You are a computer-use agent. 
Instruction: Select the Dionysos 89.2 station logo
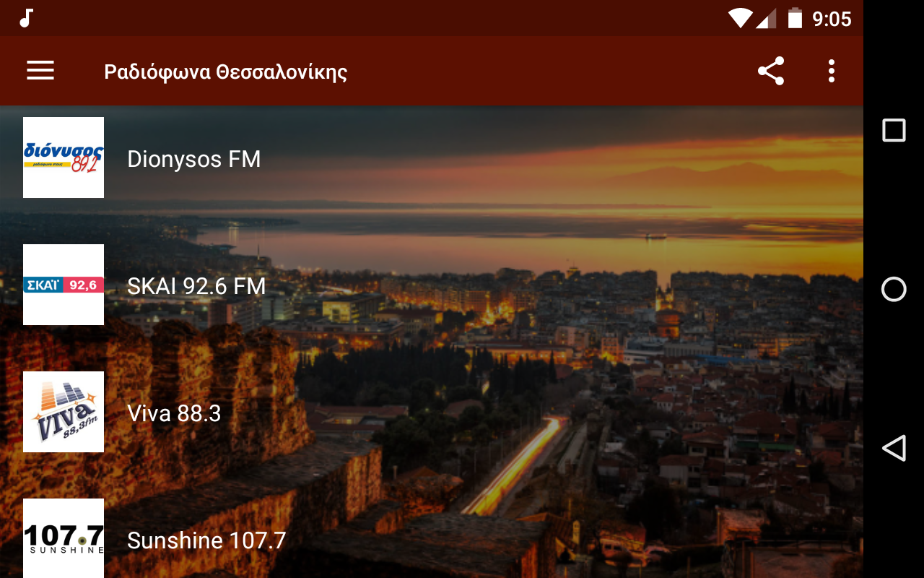tap(64, 158)
